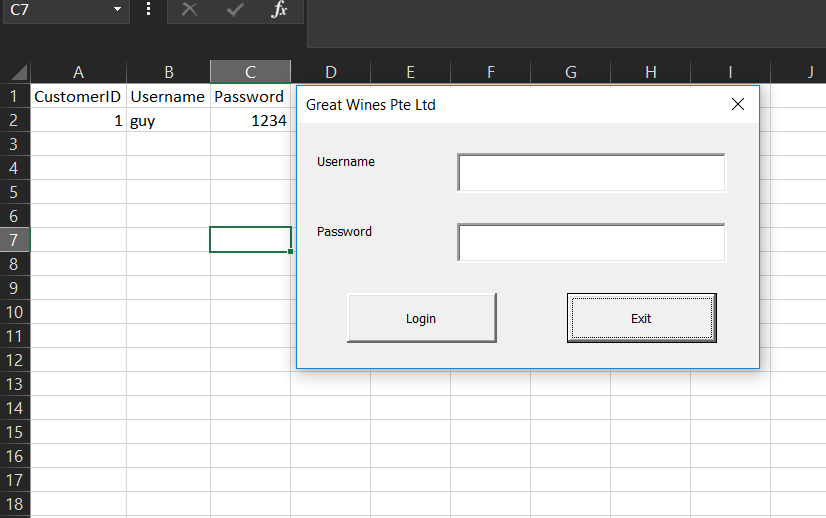Select column G header
The height and width of the screenshot is (518, 826).
tap(571, 72)
